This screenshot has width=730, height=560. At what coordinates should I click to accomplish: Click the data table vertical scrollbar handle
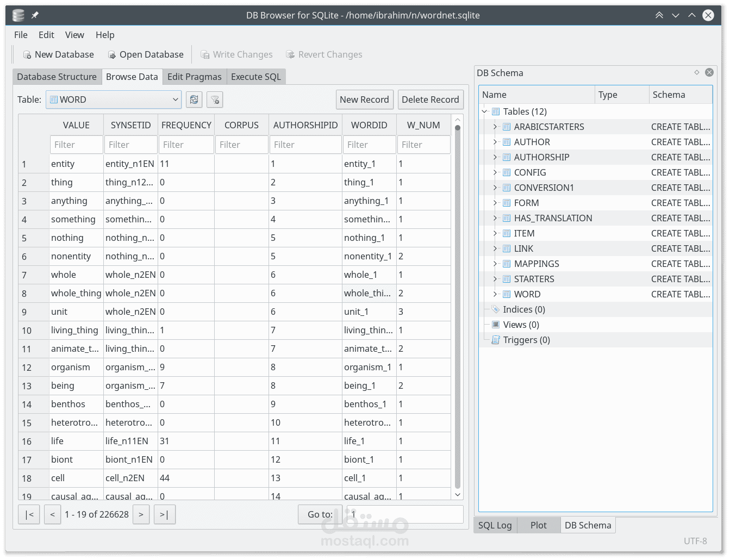coord(458,307)
